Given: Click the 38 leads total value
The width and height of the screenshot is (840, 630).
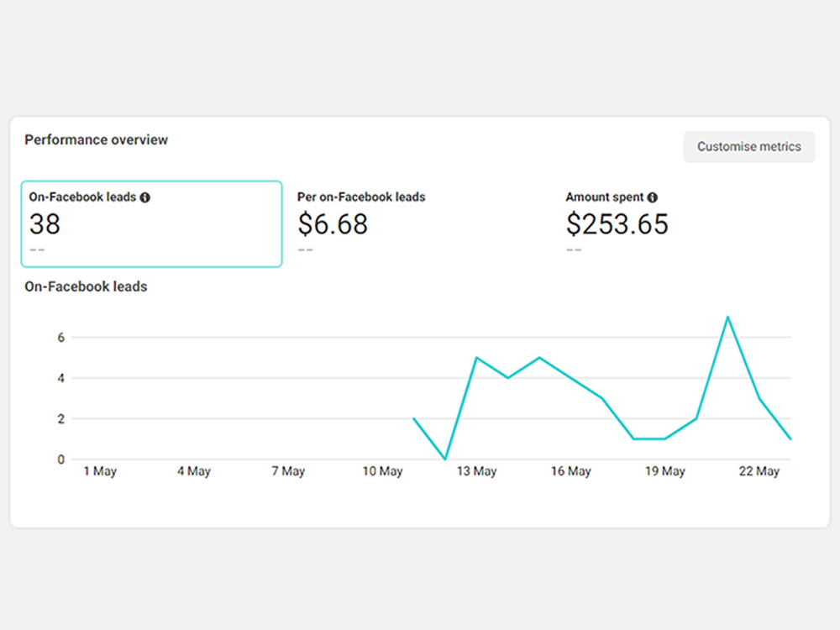Looking at the screenshot, I should click(45, 224).
